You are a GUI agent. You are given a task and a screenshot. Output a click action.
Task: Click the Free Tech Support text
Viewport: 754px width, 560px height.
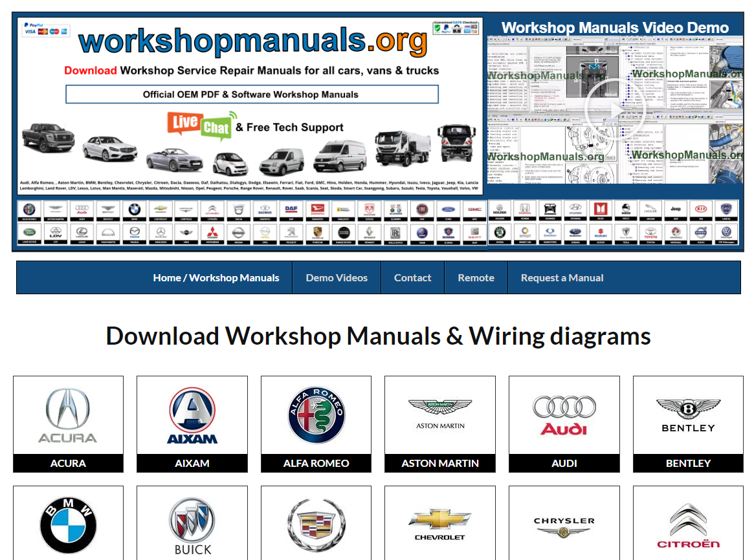tap(294, 127)
